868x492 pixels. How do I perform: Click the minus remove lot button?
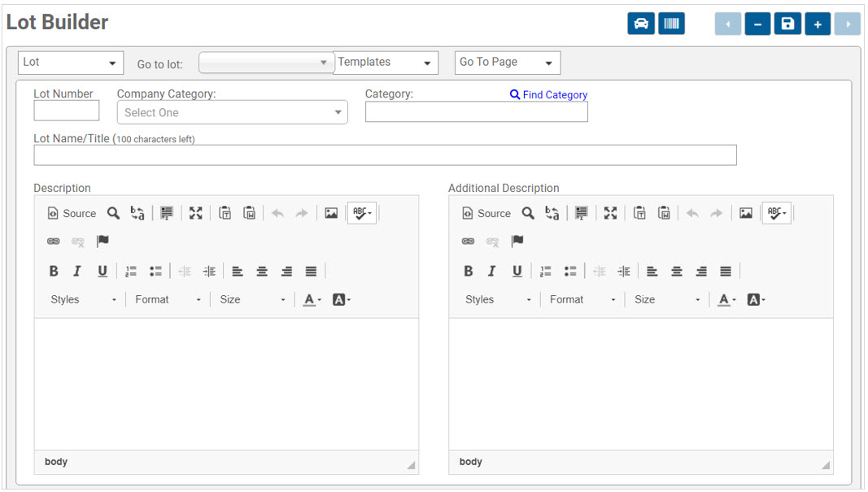coord(757,24)
